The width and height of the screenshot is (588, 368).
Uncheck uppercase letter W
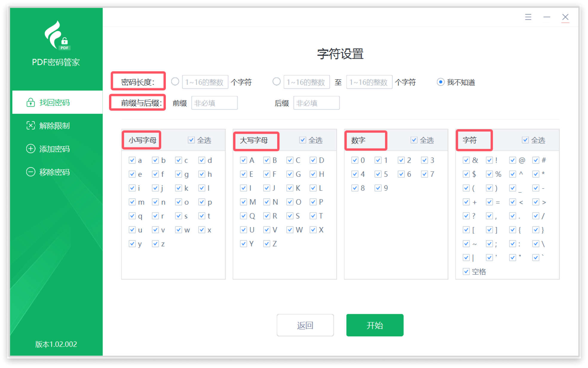click(290, 230)
